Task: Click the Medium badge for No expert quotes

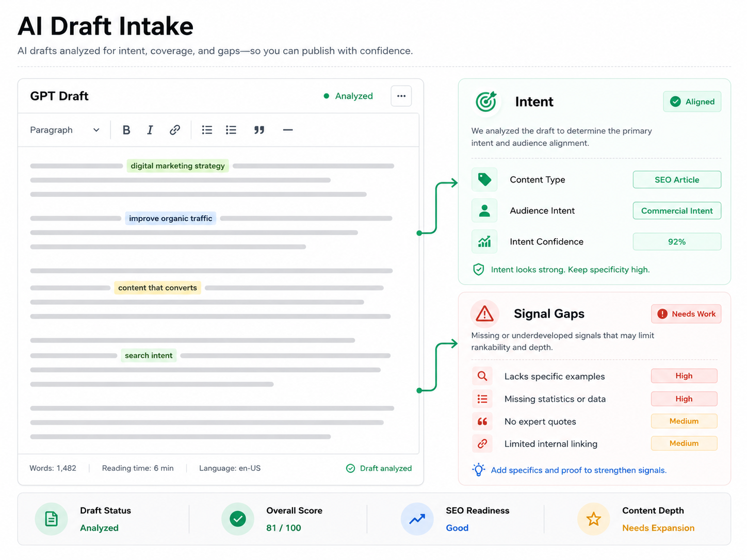Action: pos(684,421)
